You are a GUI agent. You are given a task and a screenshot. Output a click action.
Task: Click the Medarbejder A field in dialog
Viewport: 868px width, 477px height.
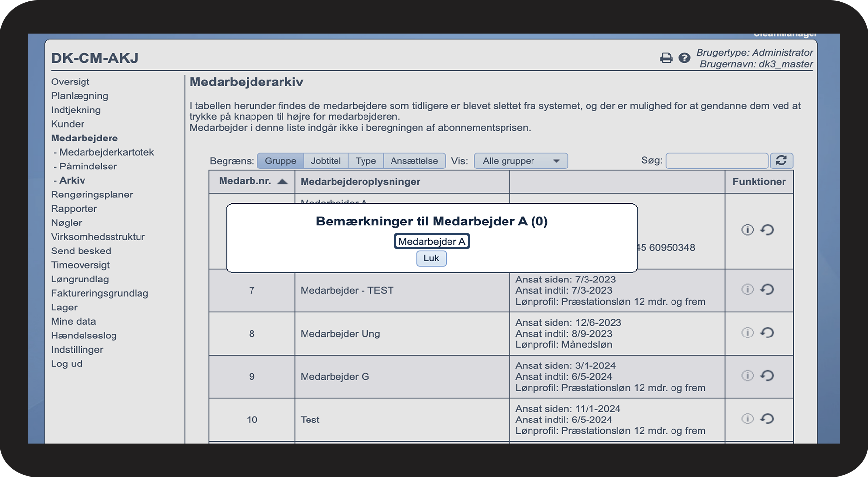point(431,241)
